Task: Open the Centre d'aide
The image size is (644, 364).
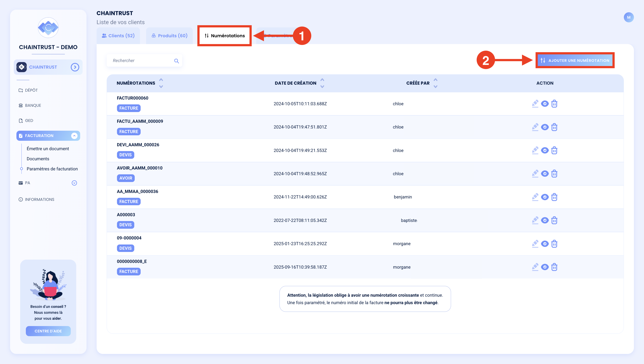Action: click(x=48, y=331)
